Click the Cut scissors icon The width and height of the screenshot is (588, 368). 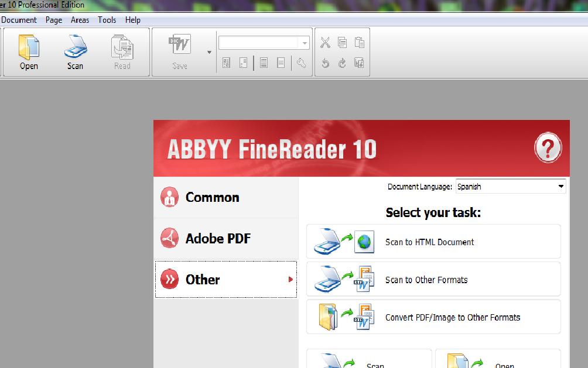[325, 43]
